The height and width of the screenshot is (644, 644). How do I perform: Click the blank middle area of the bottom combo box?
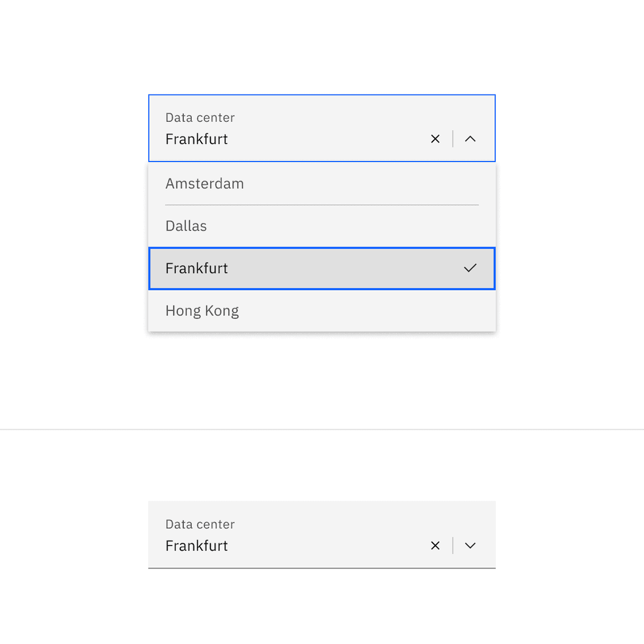point(324,536)
